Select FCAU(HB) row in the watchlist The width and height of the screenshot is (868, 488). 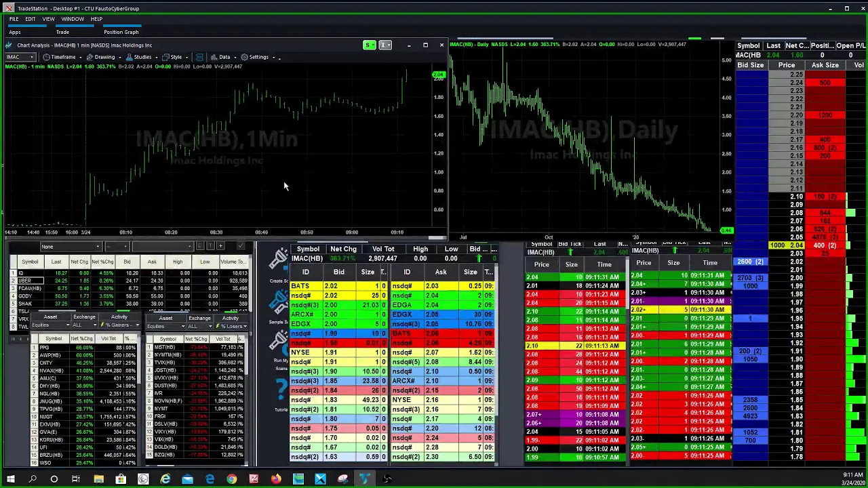(129, 288)
